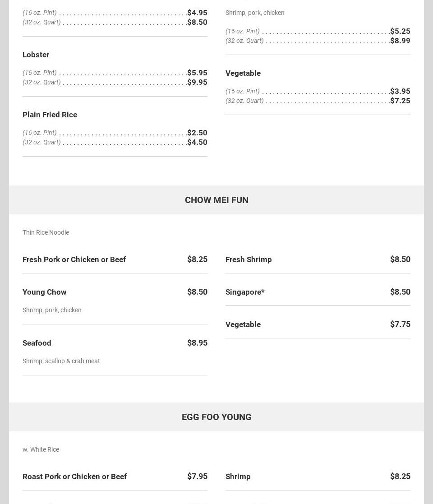Open the EGG FOO YOUNG section header
The image size is (433, 504).
pyautogui.click(x=216, y=417)
